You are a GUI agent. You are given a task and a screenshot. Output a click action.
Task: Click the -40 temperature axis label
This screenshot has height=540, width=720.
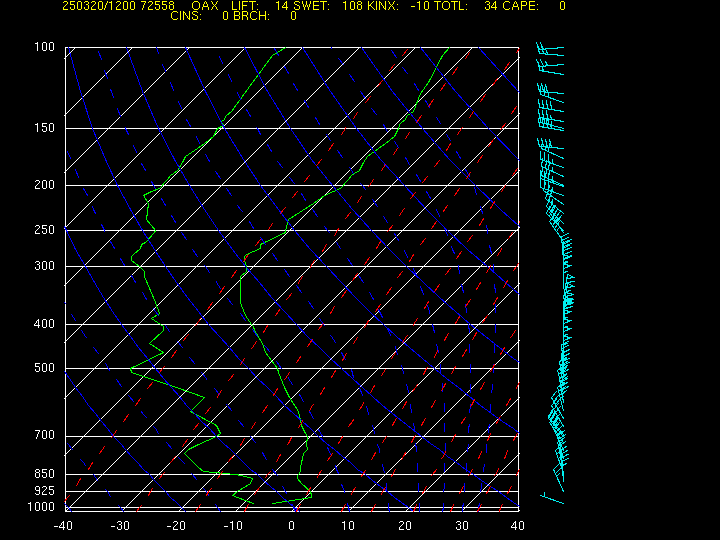point(63,526)
